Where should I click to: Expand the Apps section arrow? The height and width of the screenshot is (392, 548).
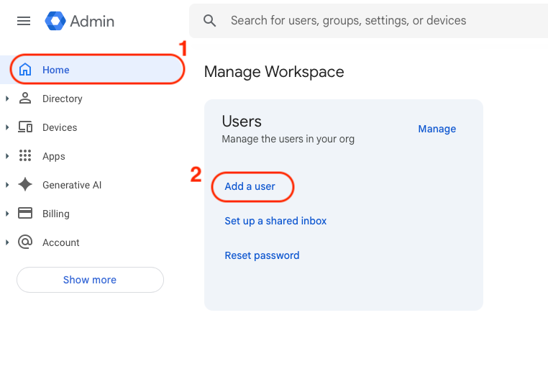click(x=7, y=156)
